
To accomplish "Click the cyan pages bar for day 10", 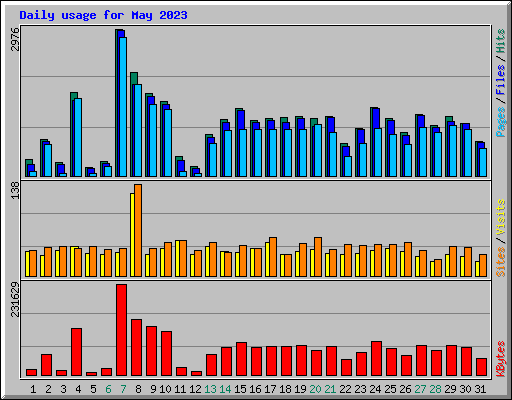I will [x=168, y=143].
